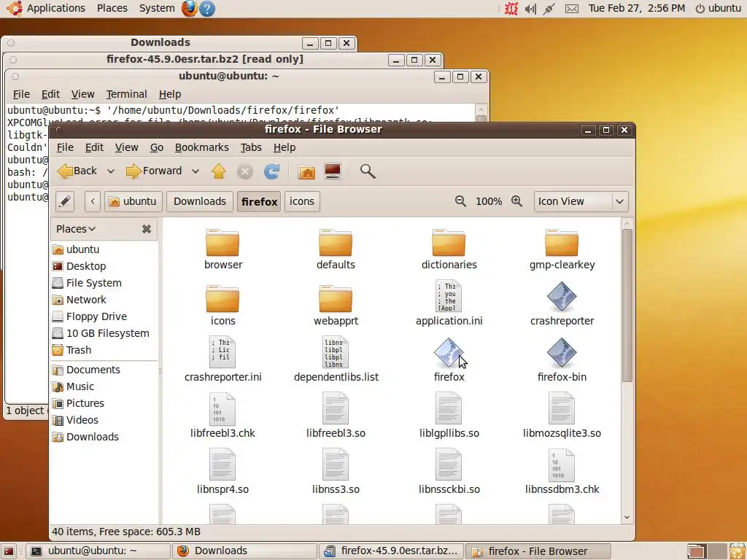Open the ubuntu user session menu
Viewport: 747px width, 560px height.
[719, 8]
